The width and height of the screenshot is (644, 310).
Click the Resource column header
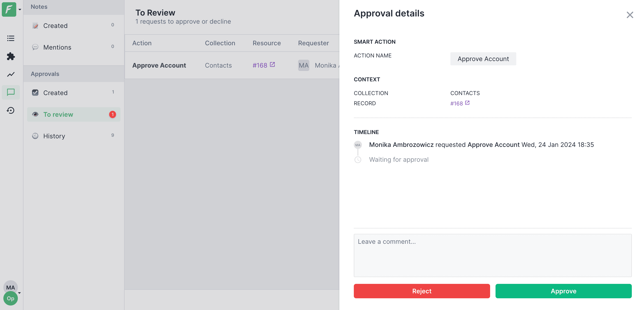point(266,43)
